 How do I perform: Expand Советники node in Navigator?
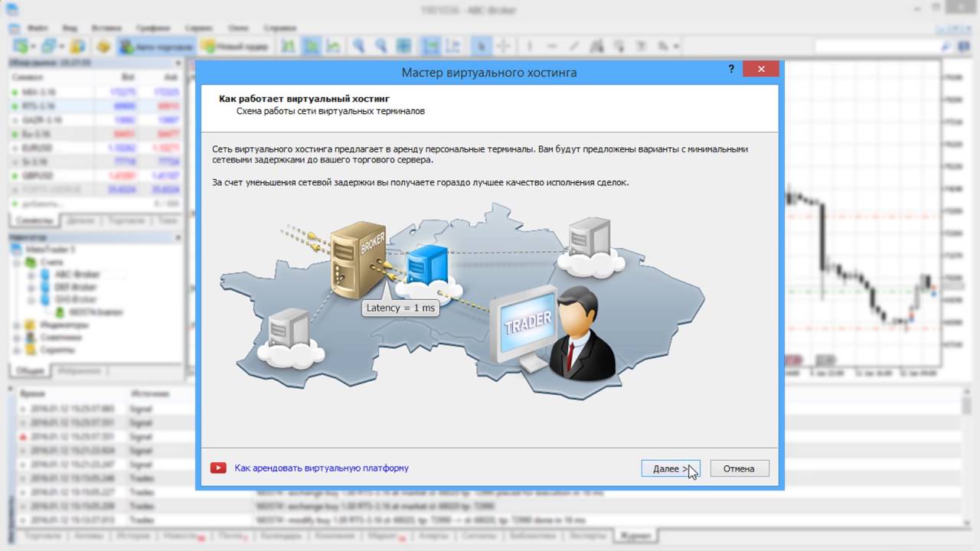click(18, 337)
